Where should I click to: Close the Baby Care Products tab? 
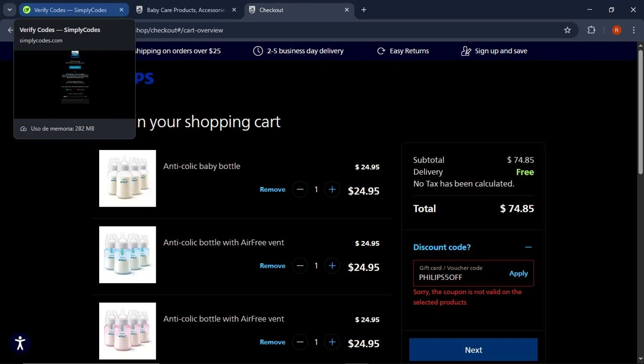(234, 9)
